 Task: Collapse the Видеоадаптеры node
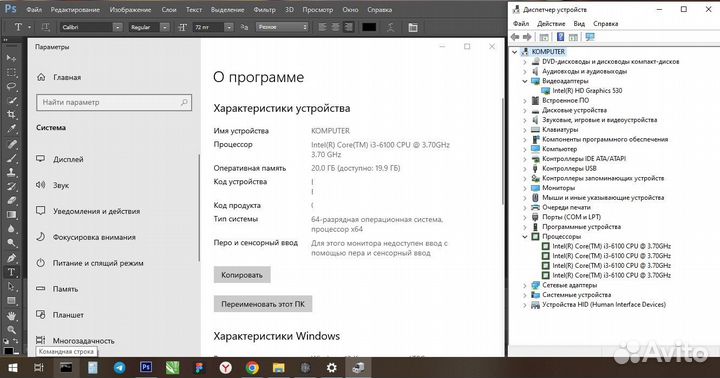pyautogui.click(x=525, y=81)
